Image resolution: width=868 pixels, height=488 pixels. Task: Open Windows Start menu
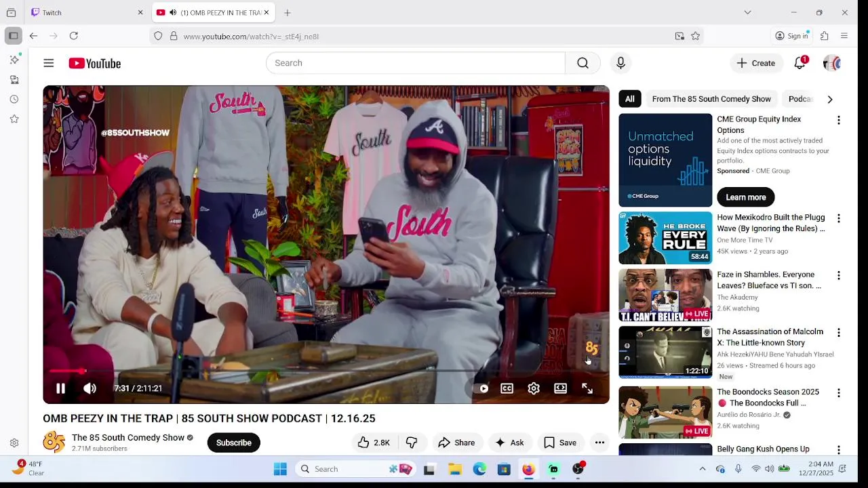[x=280, y=469]
